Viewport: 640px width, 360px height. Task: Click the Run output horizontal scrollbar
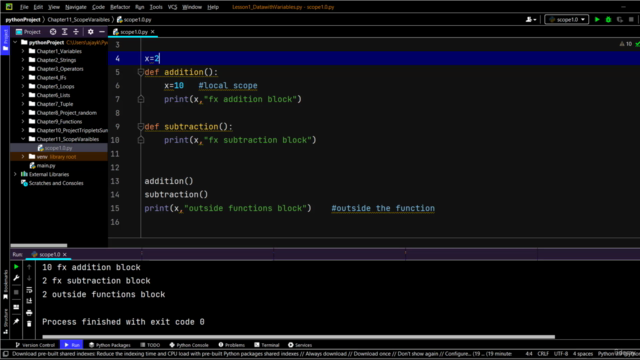pyautogui.click(x=298, y=337)
